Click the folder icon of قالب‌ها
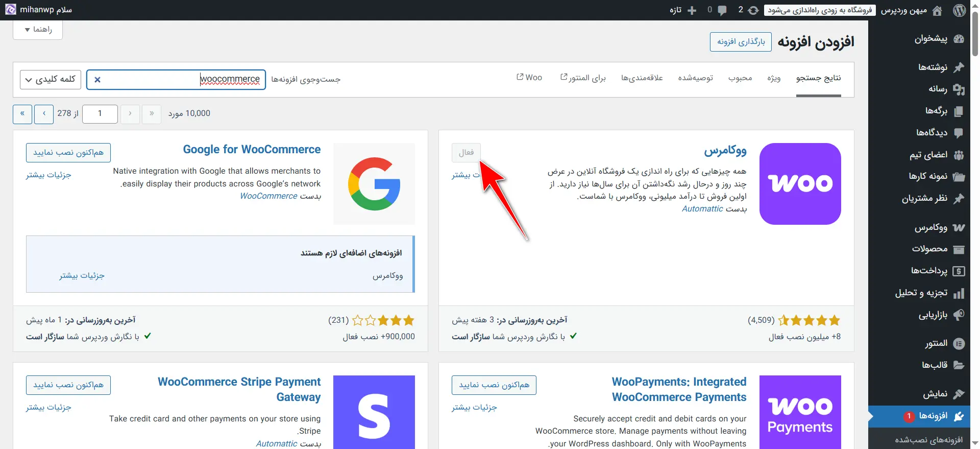Viewport: 980px width, 449px height. click(959, 365)
